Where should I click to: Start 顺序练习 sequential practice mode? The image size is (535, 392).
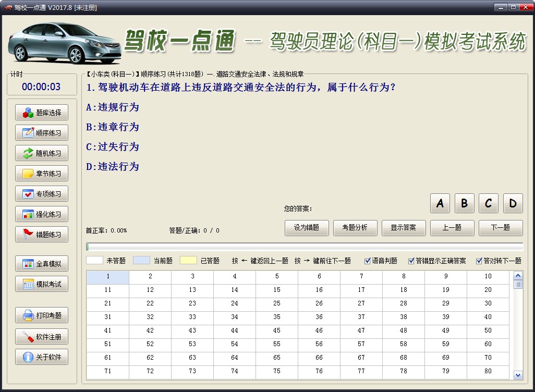click(41, 132)
